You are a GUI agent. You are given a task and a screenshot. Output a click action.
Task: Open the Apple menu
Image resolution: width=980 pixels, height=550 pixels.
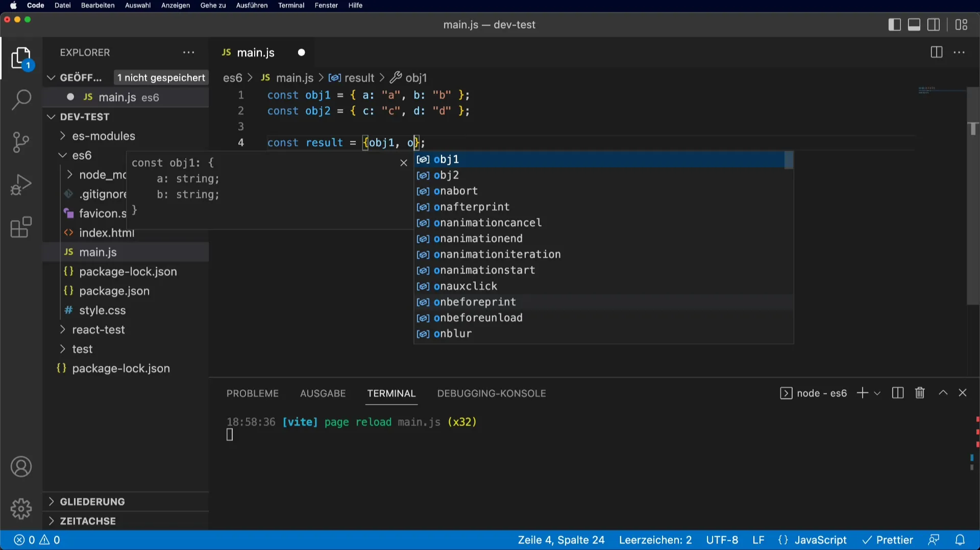point(13,6)
